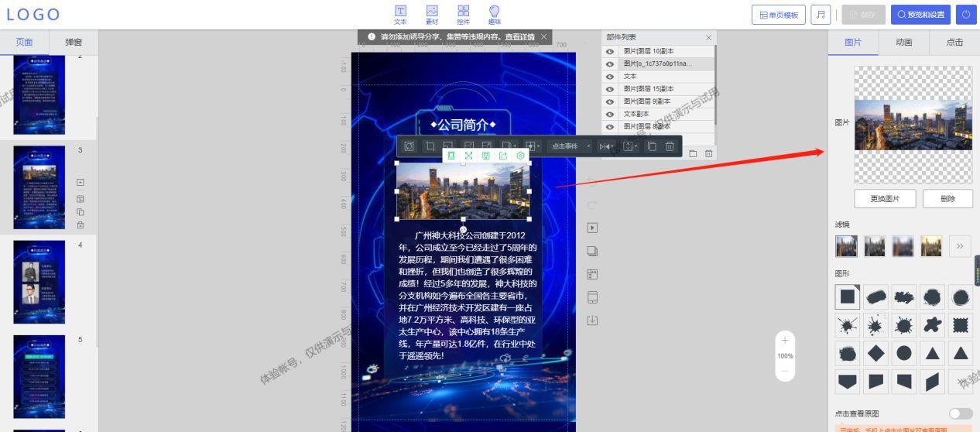
Task: Click the redo arrow beside canvas
Action: click(x=593, y=205)
